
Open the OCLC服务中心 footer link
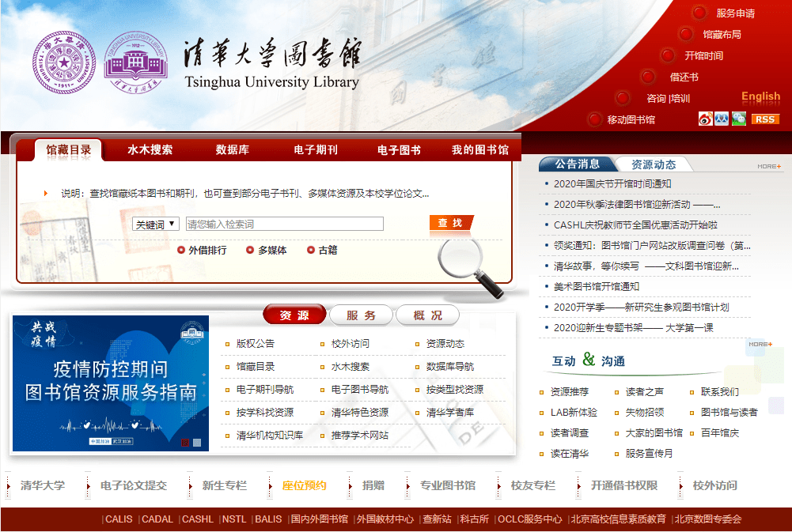click(x=530, y=519)
